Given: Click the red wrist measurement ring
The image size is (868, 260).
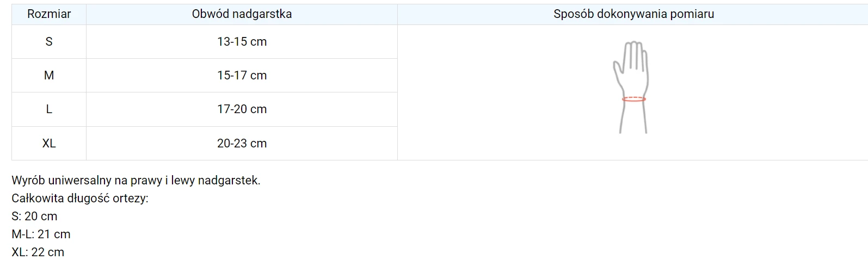Looking at the screenshot, I should (x=634, y=99).
